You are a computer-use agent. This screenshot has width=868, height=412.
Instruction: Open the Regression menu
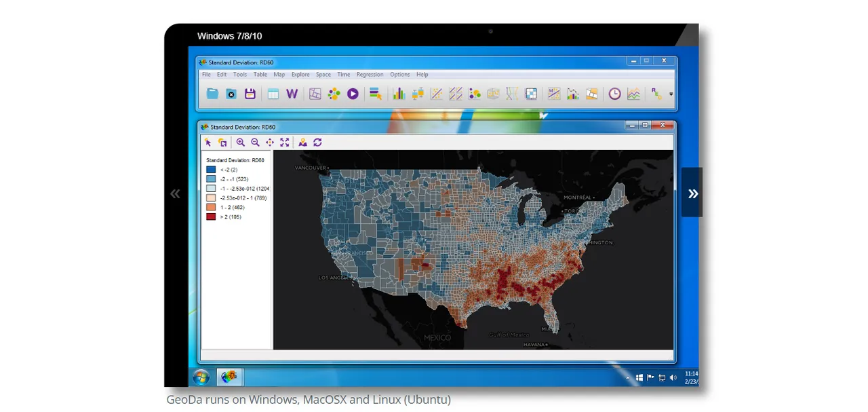[370, 75]
